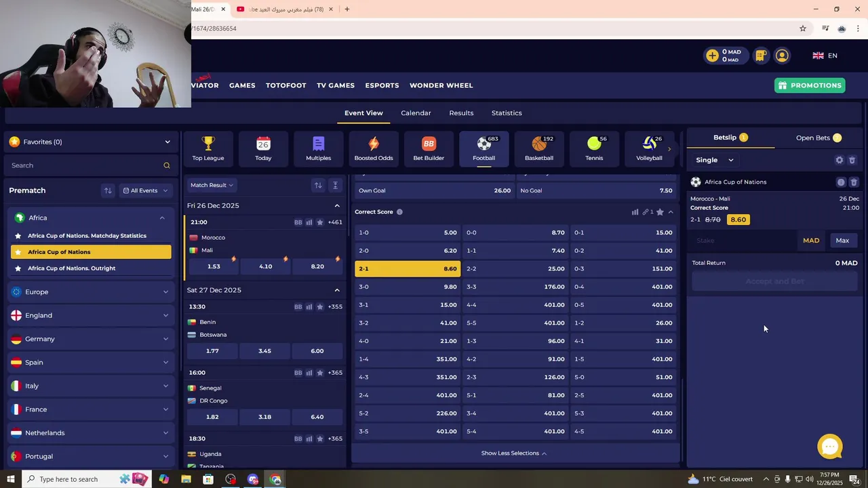868x488 pixels.
Task: Show info for Africa Cup of Nations bet
Action: tap(841, 182)
